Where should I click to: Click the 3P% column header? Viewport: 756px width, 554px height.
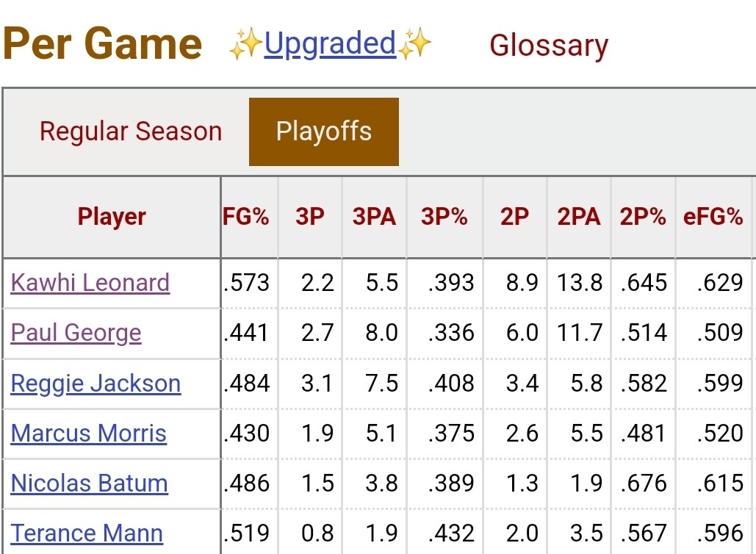coord(444,217)
